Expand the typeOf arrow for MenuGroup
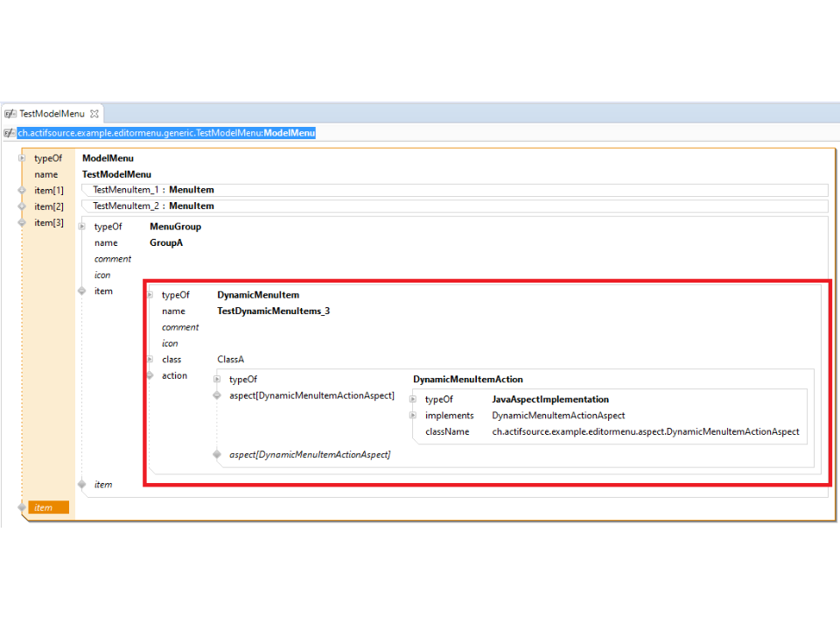The image size is (840, 630). coord(82,227)
